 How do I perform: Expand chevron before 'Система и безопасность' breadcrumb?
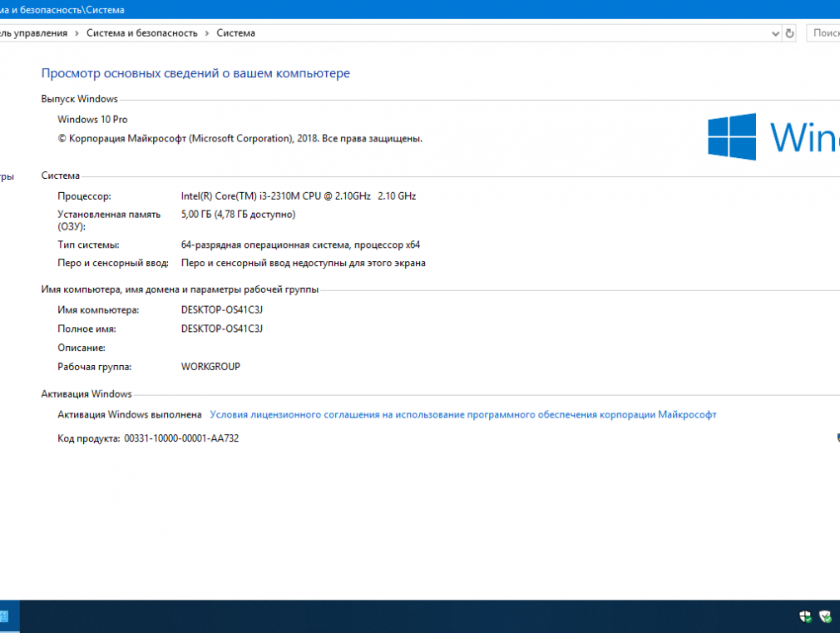(x=77, y=33)
